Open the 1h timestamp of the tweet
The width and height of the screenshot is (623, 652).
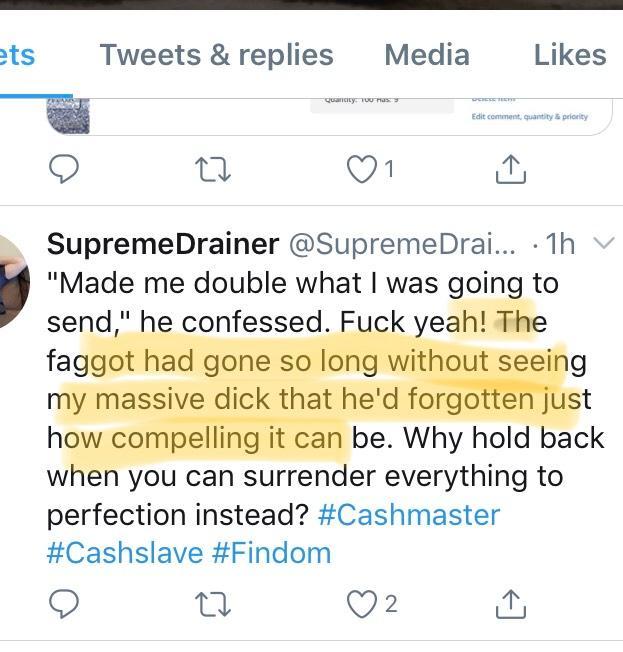click(562, 244)
